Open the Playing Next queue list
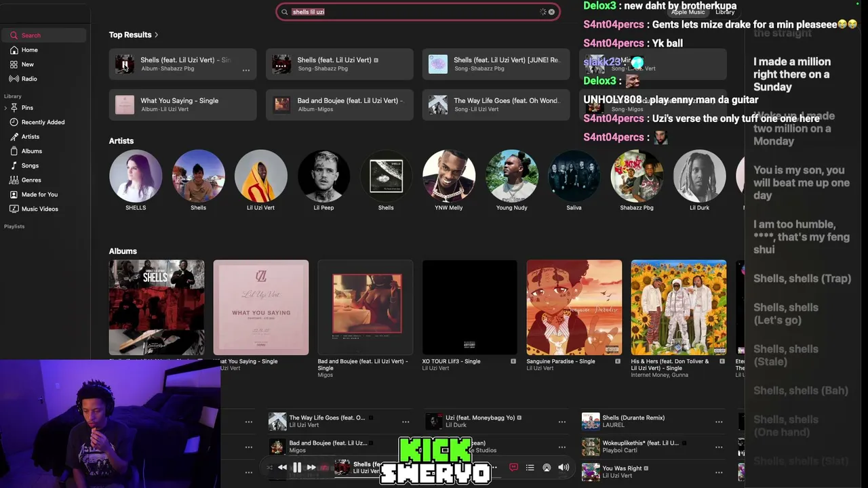Image resolution: width=868 pixels, height=488 pixels. pos(530,467)
